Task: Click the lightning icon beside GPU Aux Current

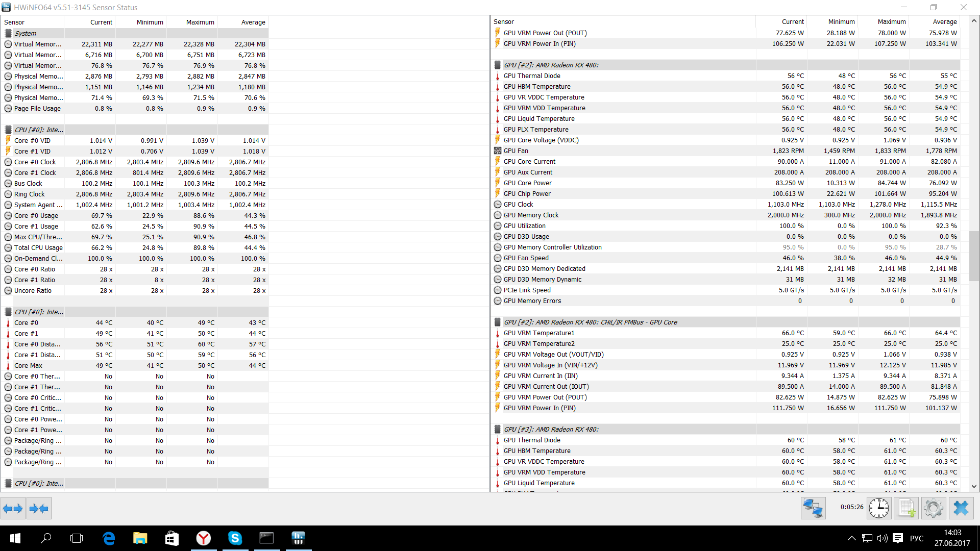Action: point(498,172)
